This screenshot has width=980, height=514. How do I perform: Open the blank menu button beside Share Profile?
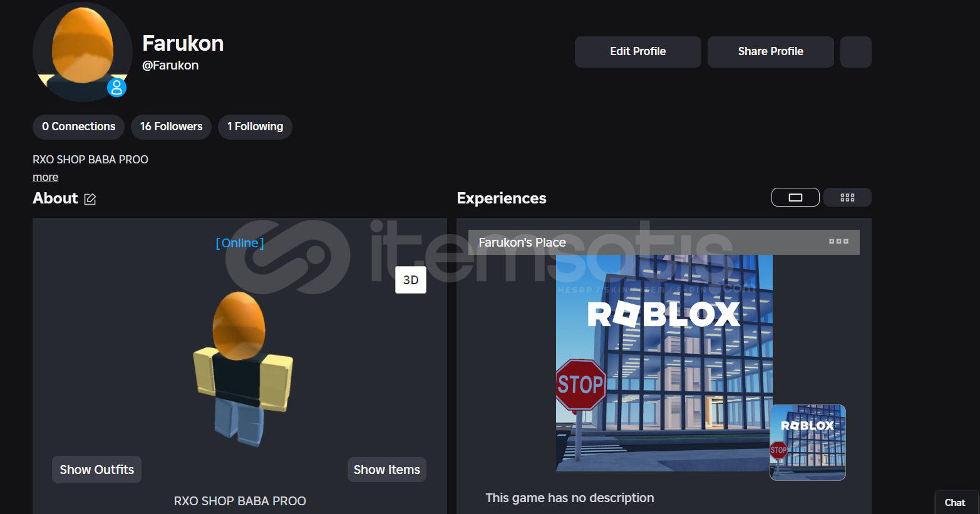click(855, 51)
